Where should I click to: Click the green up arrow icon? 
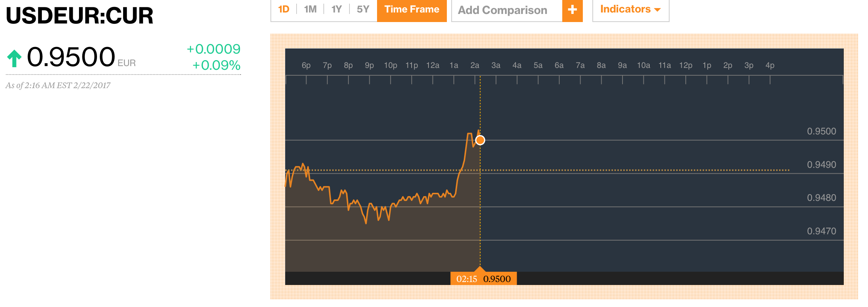click(x=15, y=58)
